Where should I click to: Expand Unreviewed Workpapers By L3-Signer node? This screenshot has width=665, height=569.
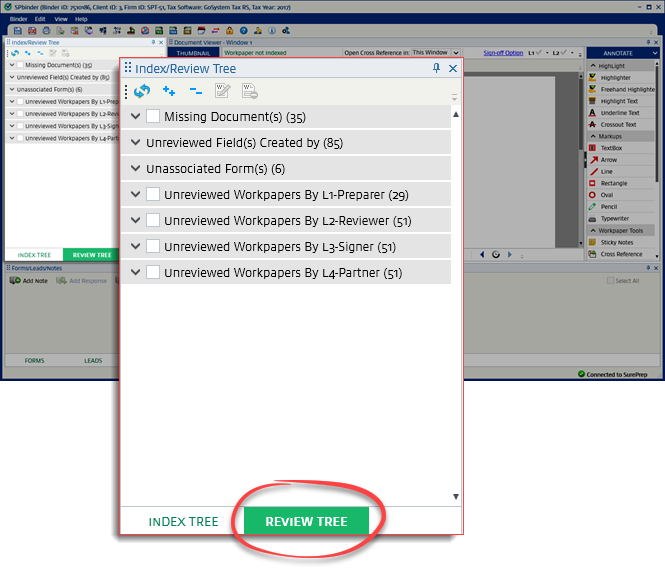[x=136, y=246]
